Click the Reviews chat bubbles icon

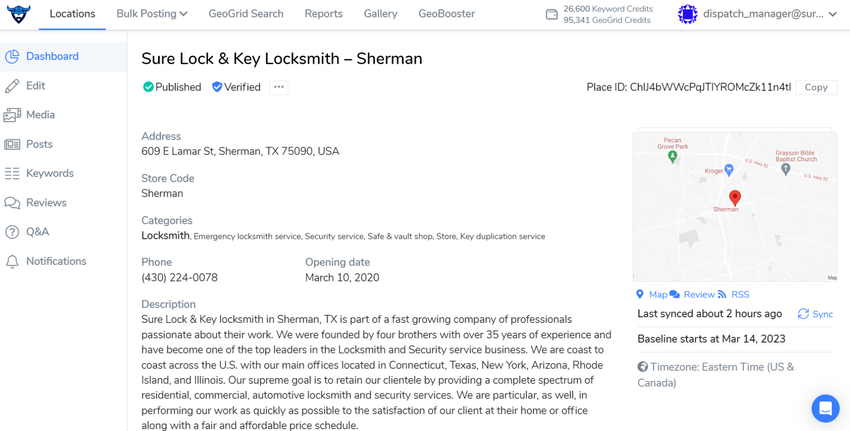click(12, 203)
